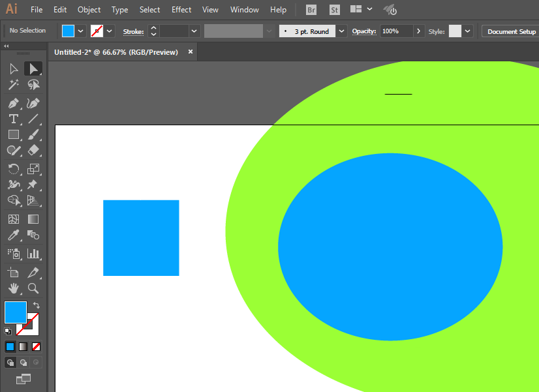The height and width of the screenshot is (392, 539).
Task: Select the Zoom tool
Action: tap(33, 288)
